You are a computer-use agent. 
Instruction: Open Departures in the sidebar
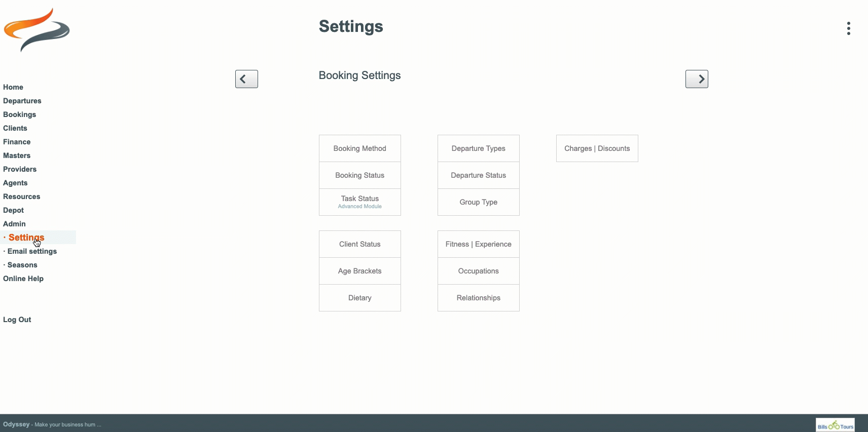coord(22,101)
